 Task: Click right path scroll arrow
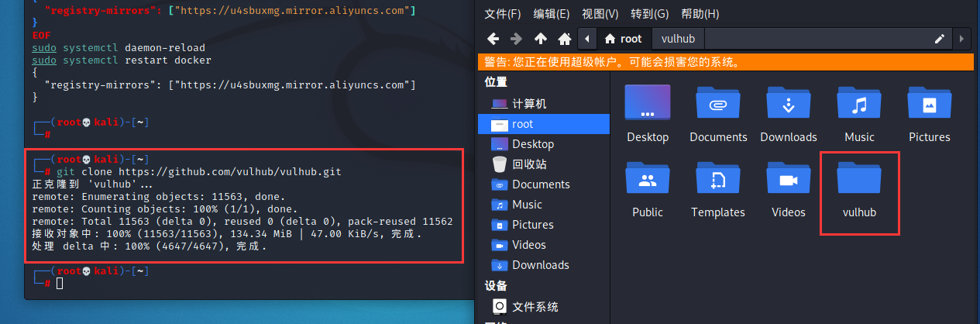(963, 39)
